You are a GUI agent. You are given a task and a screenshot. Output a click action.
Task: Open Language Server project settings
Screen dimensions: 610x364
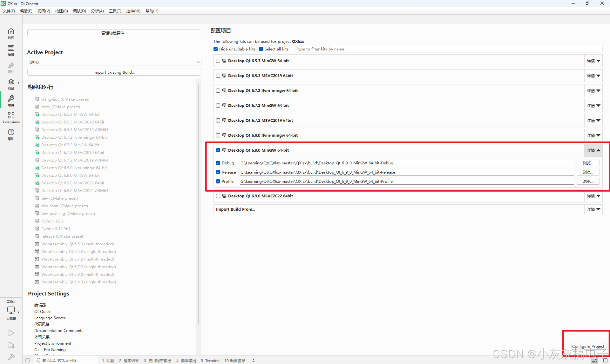click(50, 318)
